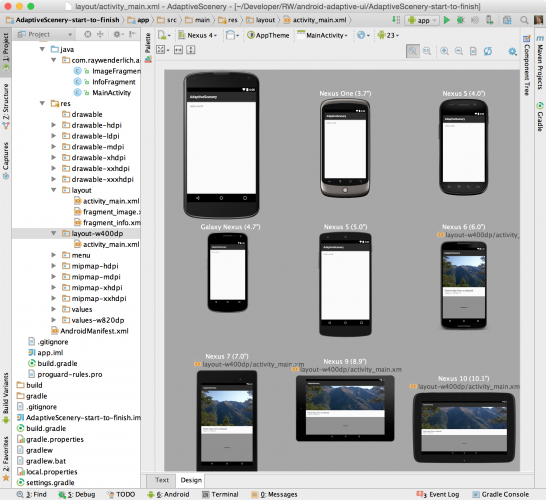Open the project structure icon in the toolbar

(507, 20)
